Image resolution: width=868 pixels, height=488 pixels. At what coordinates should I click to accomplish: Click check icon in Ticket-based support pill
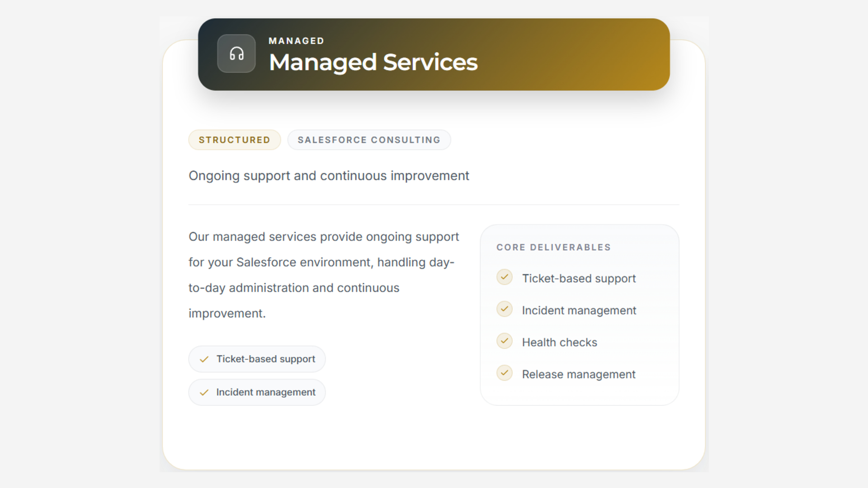point(204,359)
